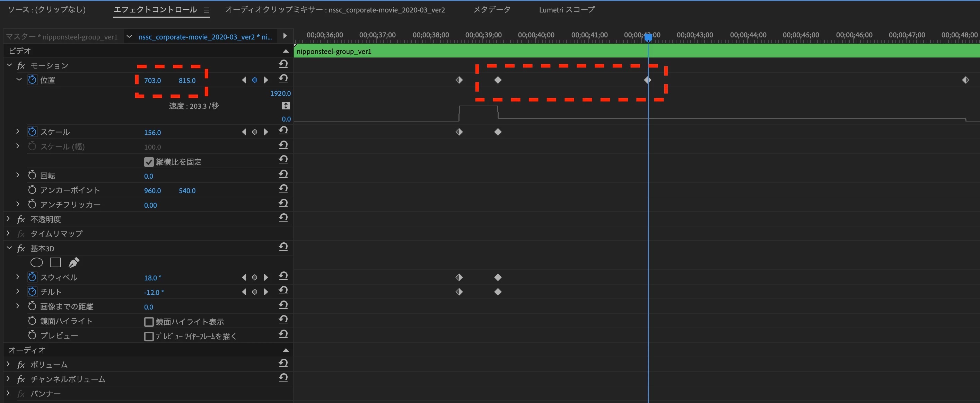The image size is (980, 403).
Task: Go to next keyframe for 位置
Action: click(266, 80)
